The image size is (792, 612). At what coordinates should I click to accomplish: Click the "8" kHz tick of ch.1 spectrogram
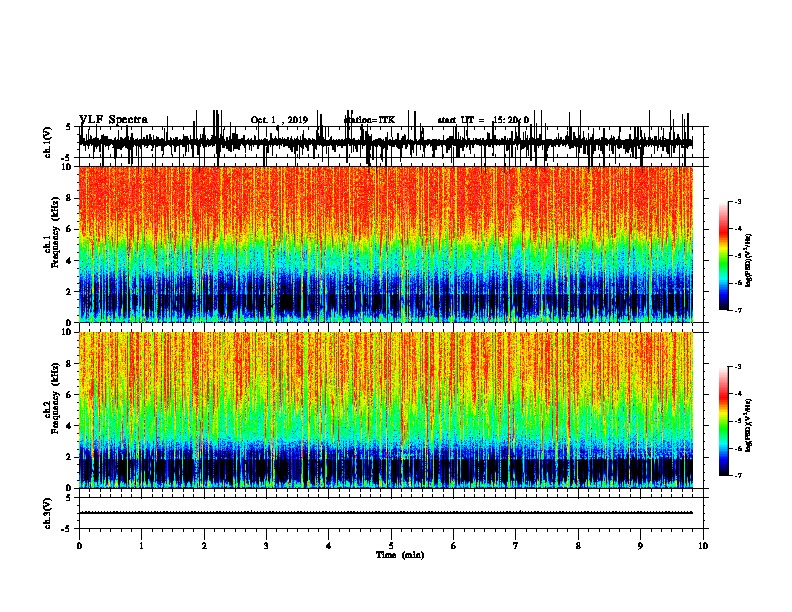tap(70, 198)
